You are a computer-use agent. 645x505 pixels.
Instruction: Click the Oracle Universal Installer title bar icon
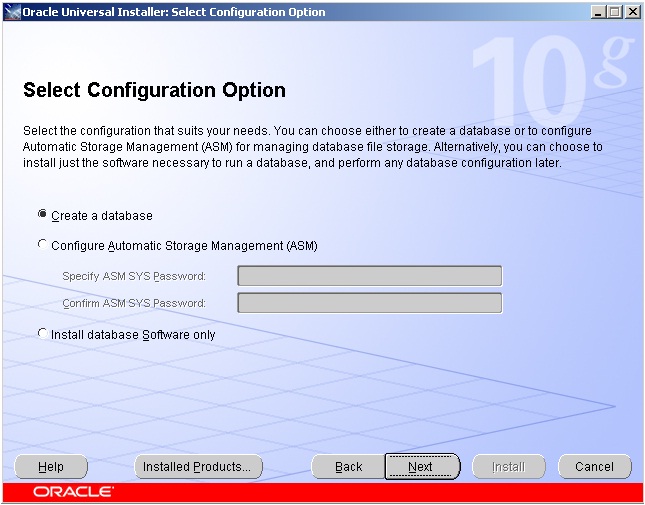pyautogui.click(x=11, y=11)
